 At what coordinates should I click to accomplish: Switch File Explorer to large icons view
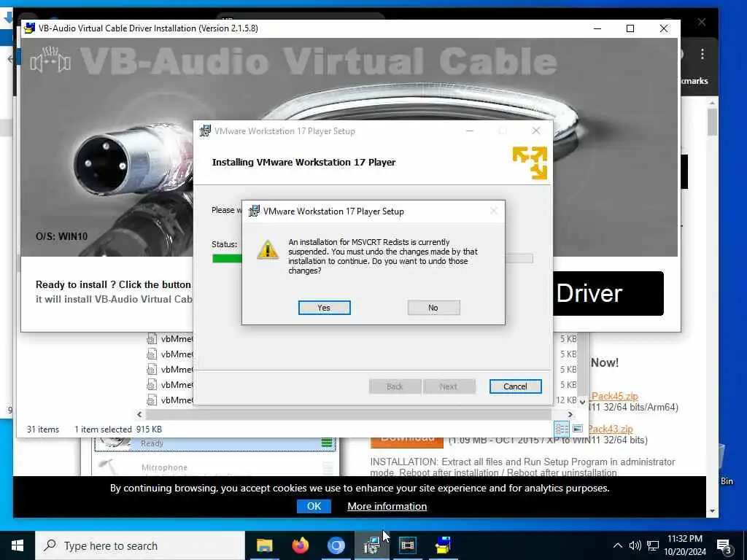pos(578,429)
